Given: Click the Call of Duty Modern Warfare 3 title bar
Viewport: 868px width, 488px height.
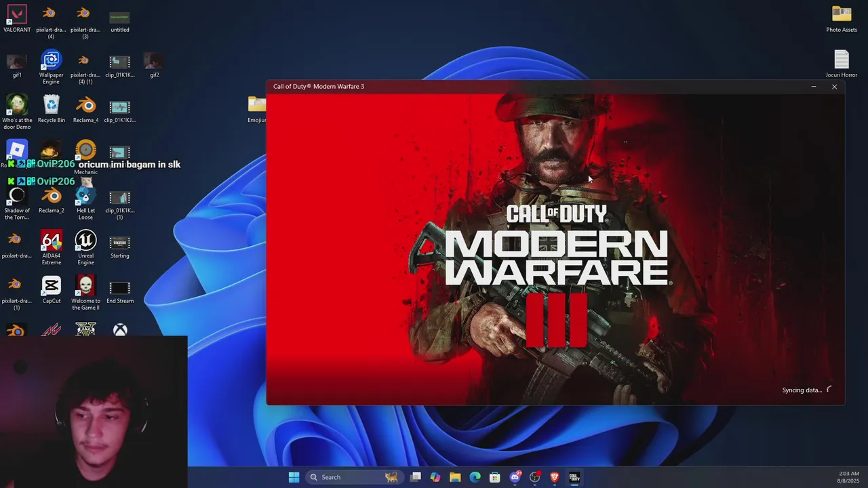Looking at the screenshot, I should pos(555,86).
